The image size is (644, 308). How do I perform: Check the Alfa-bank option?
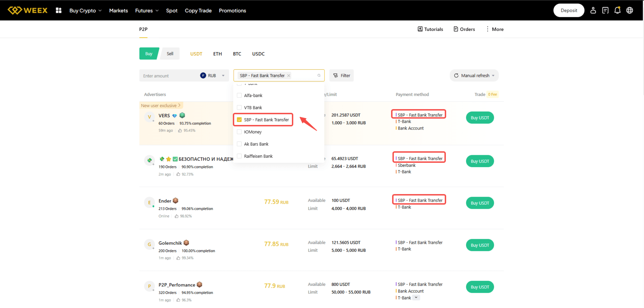pos(239,96)
